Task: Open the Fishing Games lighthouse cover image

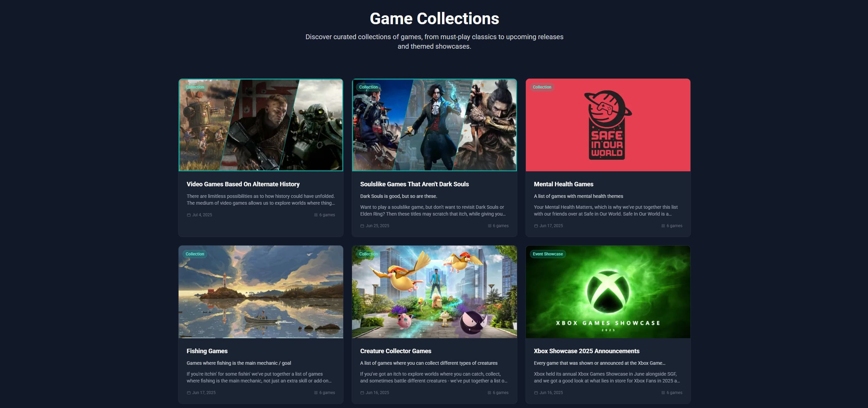Action: click(261, 292)
